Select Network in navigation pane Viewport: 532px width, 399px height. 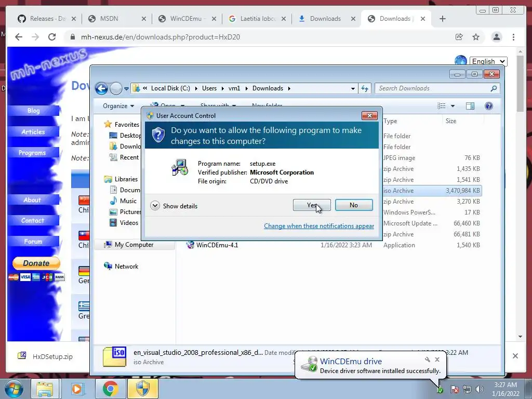click(x=121, y=267)
